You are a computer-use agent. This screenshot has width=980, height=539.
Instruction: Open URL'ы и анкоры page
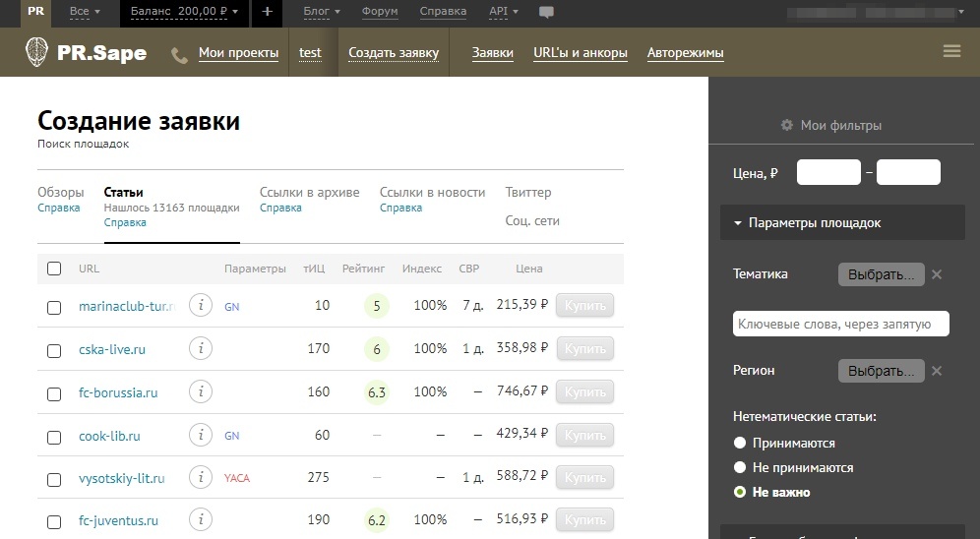pyautogui.click(x=580, y=53)
